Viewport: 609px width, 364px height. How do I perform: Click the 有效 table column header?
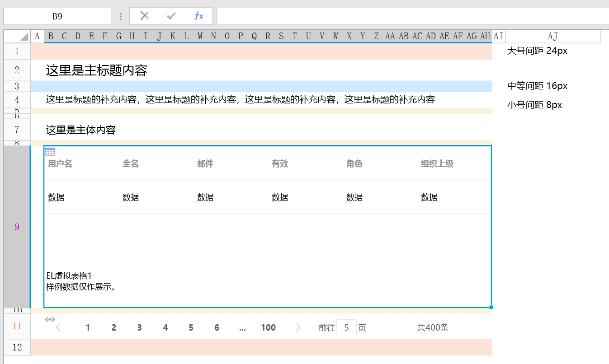(x=280, y=163)
